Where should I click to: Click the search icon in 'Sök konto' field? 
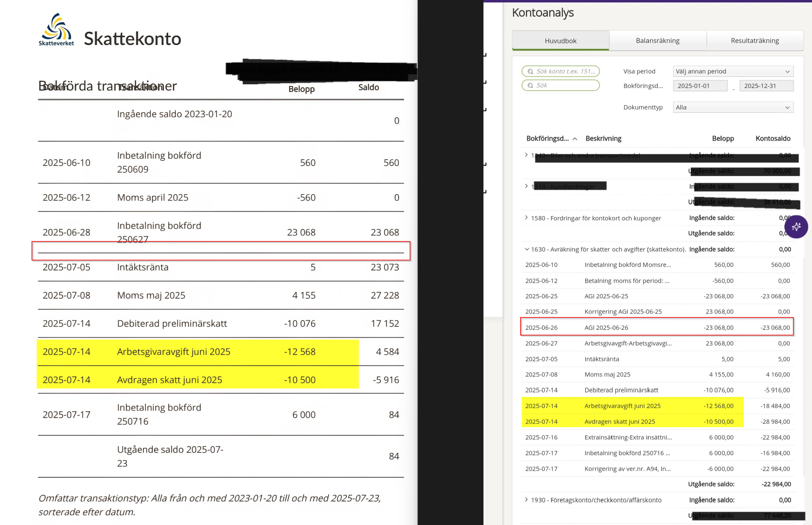pos(530,71)
